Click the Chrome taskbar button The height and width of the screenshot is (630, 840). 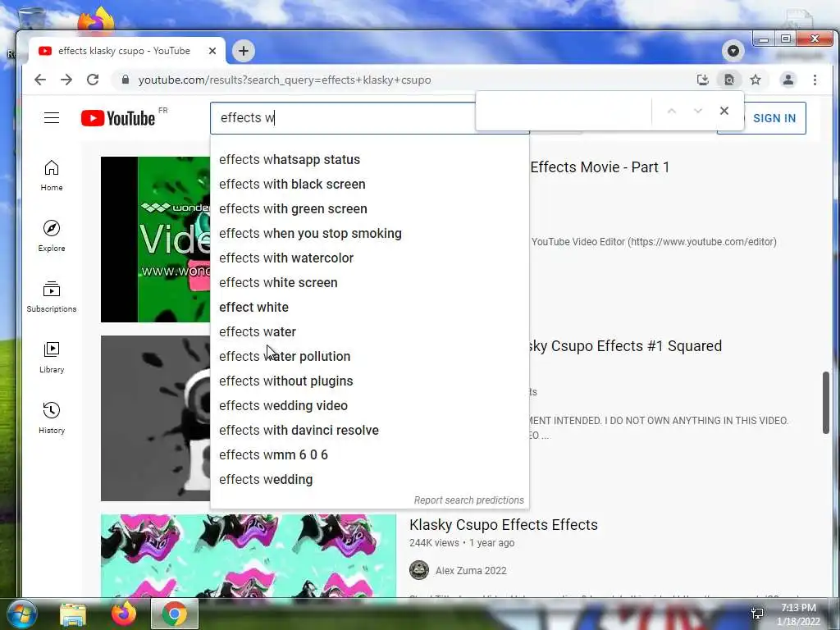[x=175, y=614]
